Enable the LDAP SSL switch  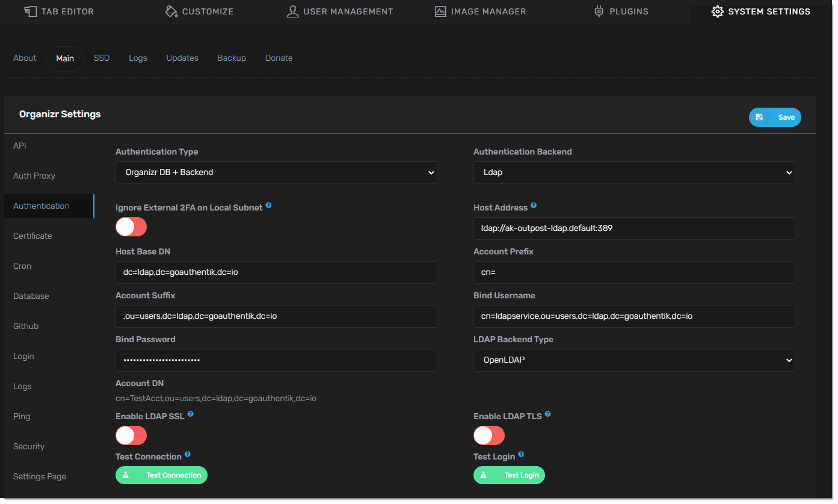pyautogui.click(x=131, y=435)
